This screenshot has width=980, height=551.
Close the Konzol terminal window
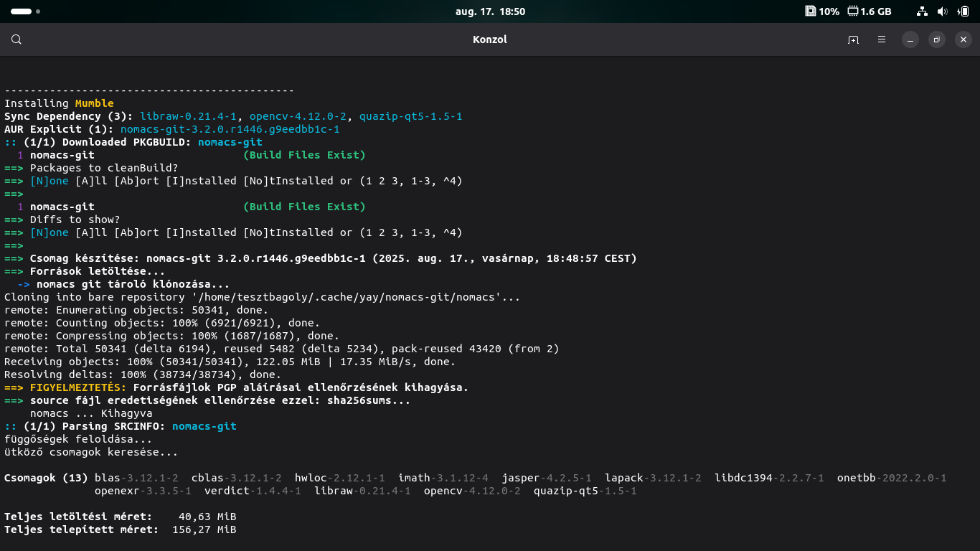click(x=963, y=39)
